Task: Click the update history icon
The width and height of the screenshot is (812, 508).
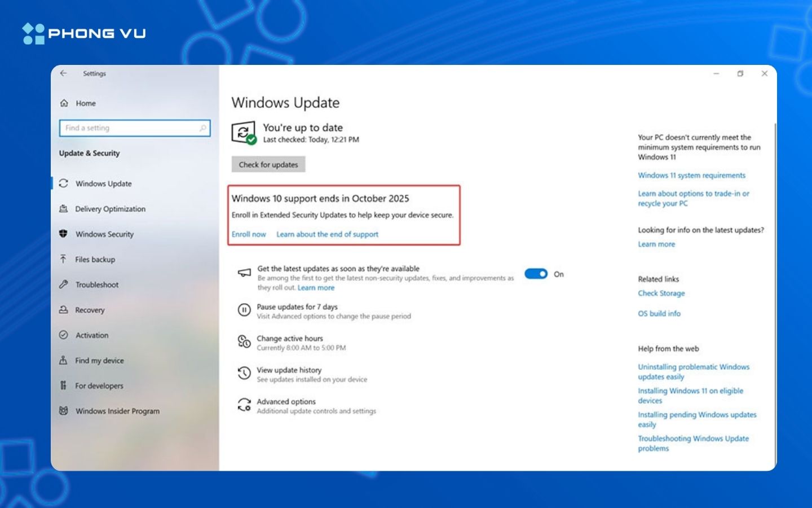Action: click(x=244, y=373)
